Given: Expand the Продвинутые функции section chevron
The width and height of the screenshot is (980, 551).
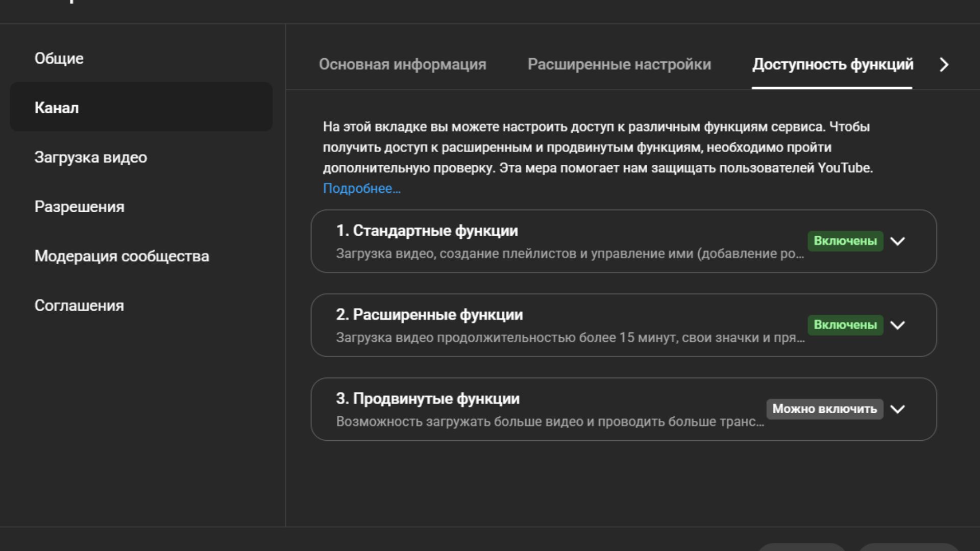Looking at the screenshot, I should [897, 409].
